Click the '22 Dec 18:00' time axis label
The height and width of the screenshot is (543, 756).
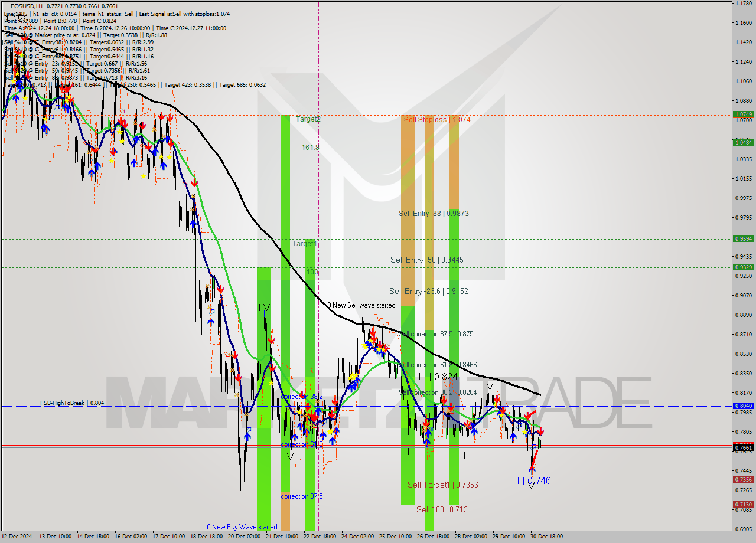(320, 537)
